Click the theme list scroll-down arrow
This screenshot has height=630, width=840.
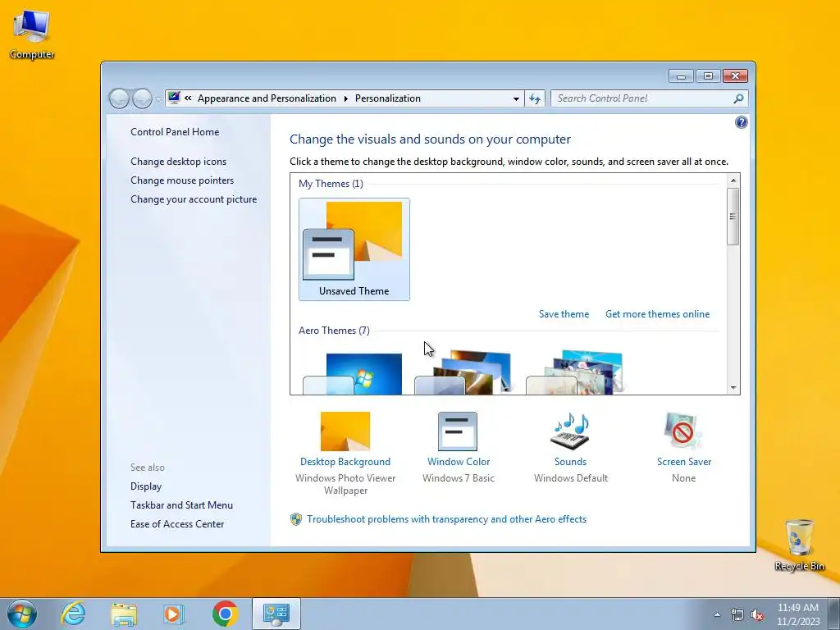[x=733, y=388]
